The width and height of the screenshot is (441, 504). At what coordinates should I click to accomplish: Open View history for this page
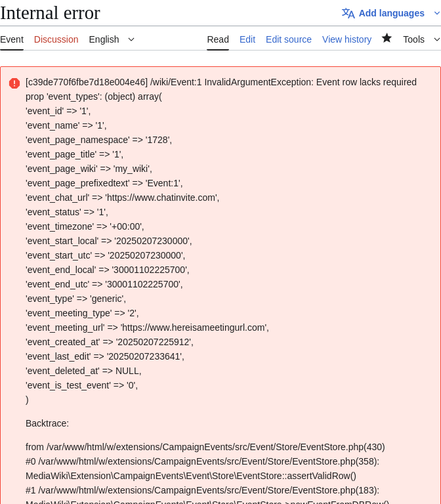(346, 39)
